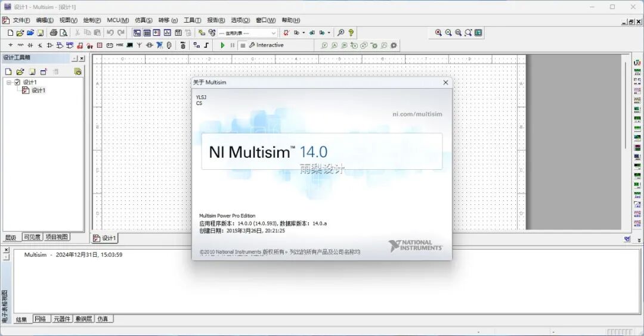Place an analog op-amp component
The width and height of the screenshot is (644, 336).
click(49, 45)
